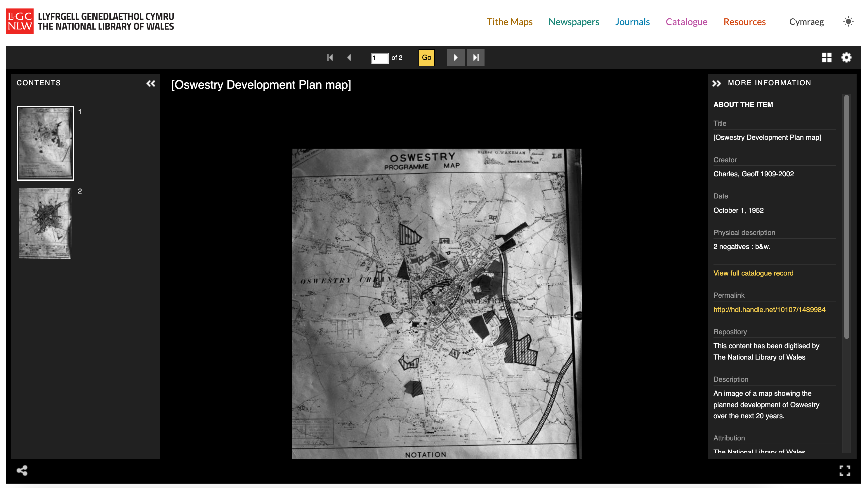
Task: Click the More Information scrollbar
Action: [x=846, y=217]
